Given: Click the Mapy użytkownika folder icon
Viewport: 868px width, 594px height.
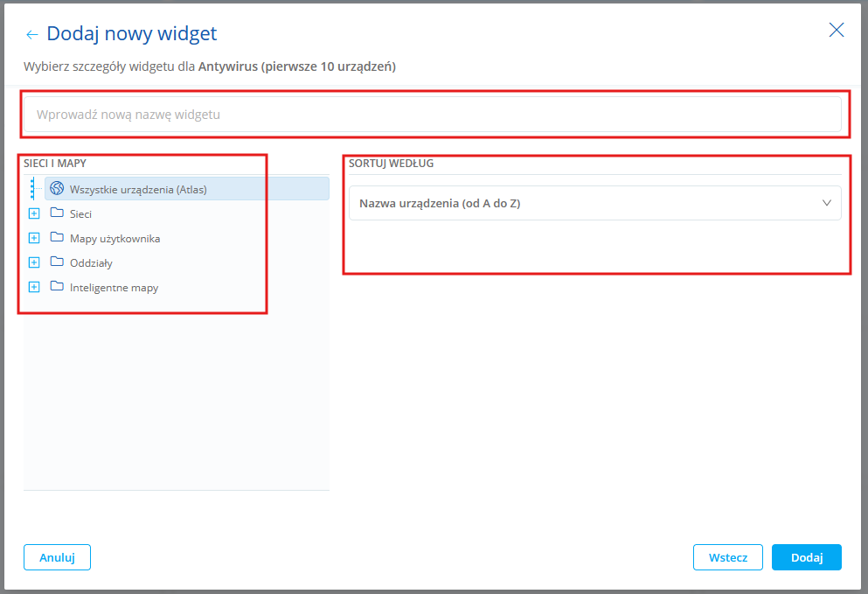Looking at the screenshot, I should (x=58, y=238).
